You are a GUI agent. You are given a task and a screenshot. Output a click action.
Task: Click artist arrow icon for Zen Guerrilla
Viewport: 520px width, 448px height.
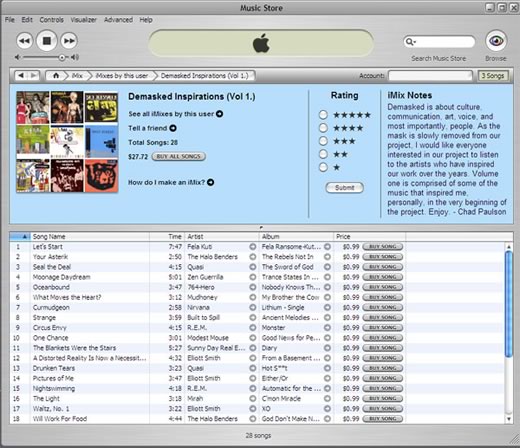tap(253, 277)
